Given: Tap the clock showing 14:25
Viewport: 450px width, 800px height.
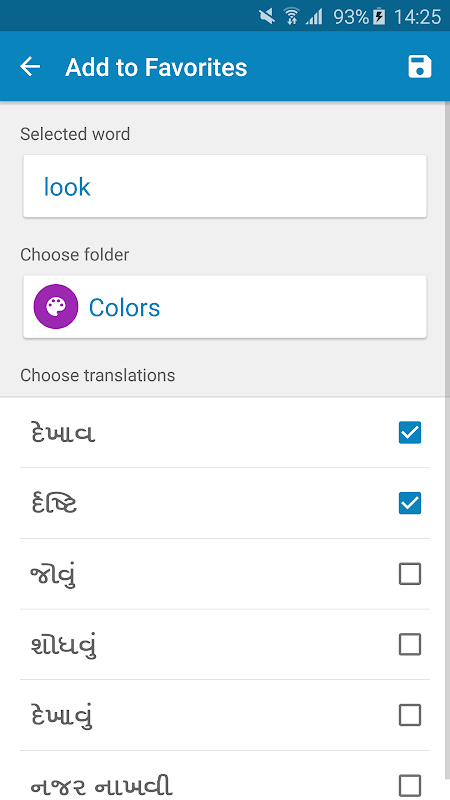Looking at the screenshot, I should [417, 17].
